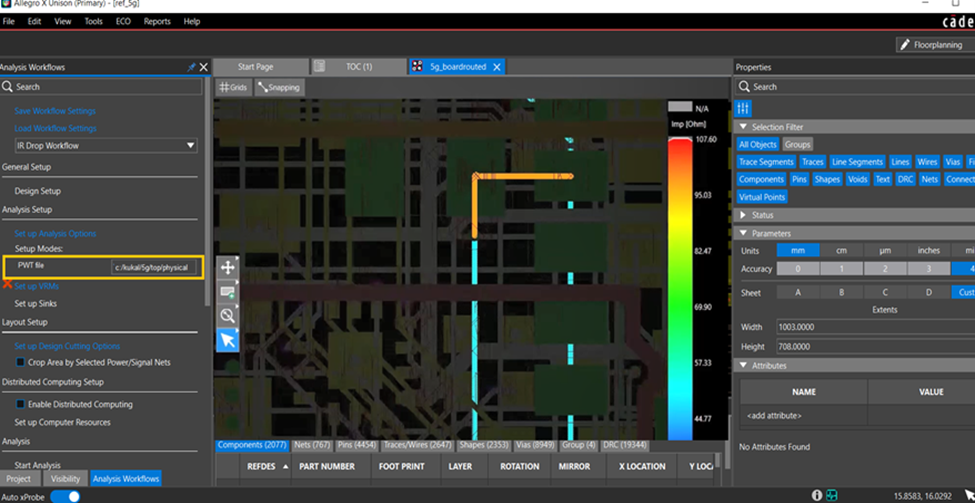
Task: Sort by REFDES column arrow
Action: point(286,466)
